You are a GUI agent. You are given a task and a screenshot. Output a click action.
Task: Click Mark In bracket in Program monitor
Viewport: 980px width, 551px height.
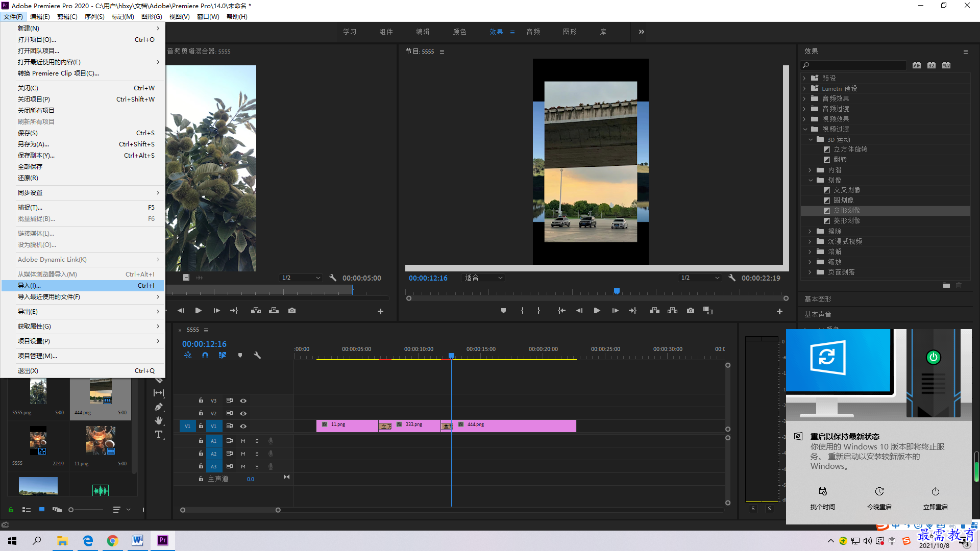click(522, 311)
